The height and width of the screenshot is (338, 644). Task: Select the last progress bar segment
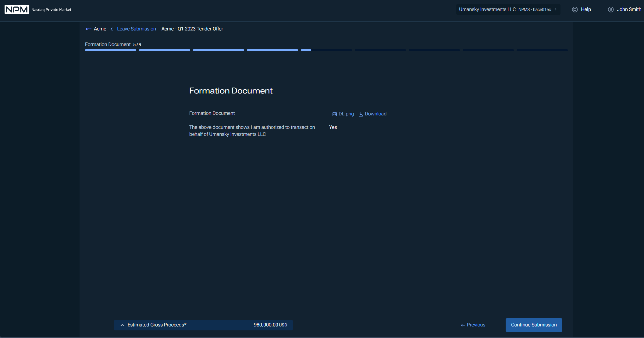point(542,50)
